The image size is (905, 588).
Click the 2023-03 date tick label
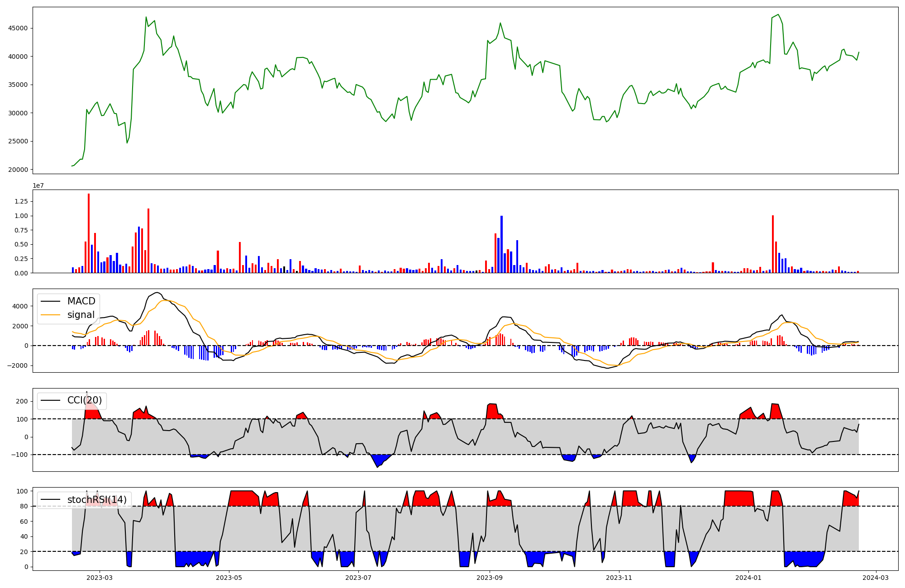pos(100,578)
